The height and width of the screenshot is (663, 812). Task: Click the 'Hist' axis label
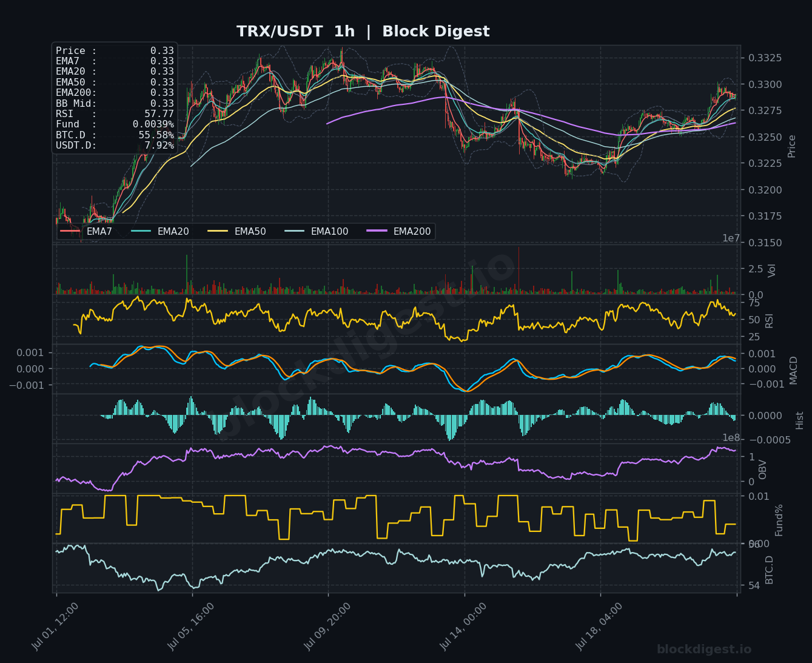[799, 420]
